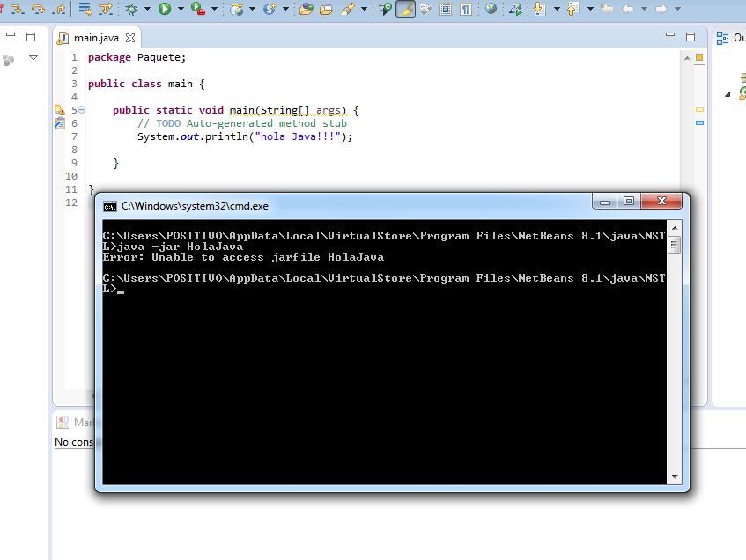Click the New Dynamic Web Project icon
The height and width of the screenshot is (560, 746).
tap(236, 9)
